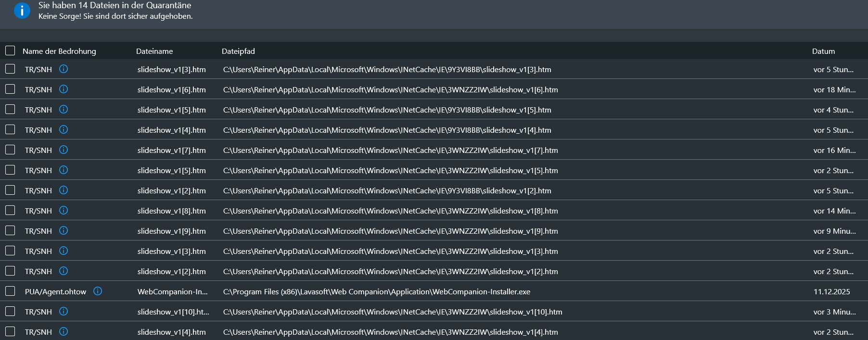The height and width of the screenshot is (340, 868).
Task: Select the WebCompanion-Installer.exe file path
Action: tap(376, 291)
